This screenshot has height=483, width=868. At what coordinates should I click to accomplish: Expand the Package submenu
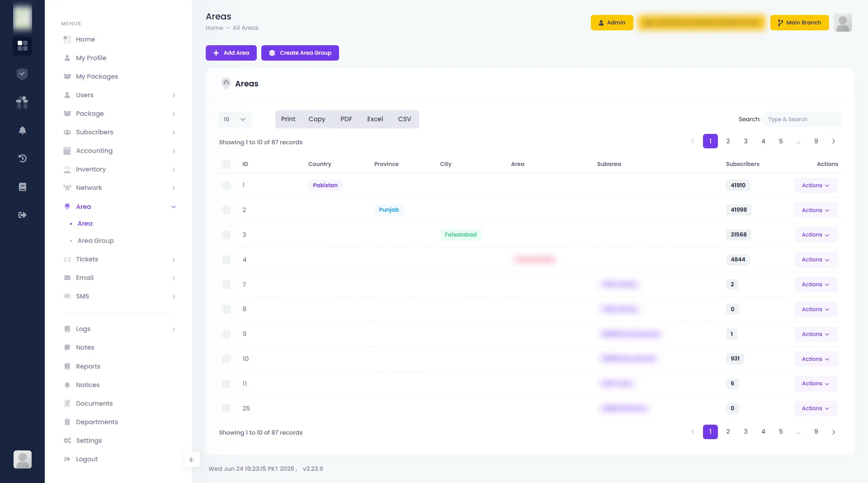tap(119, 114)
